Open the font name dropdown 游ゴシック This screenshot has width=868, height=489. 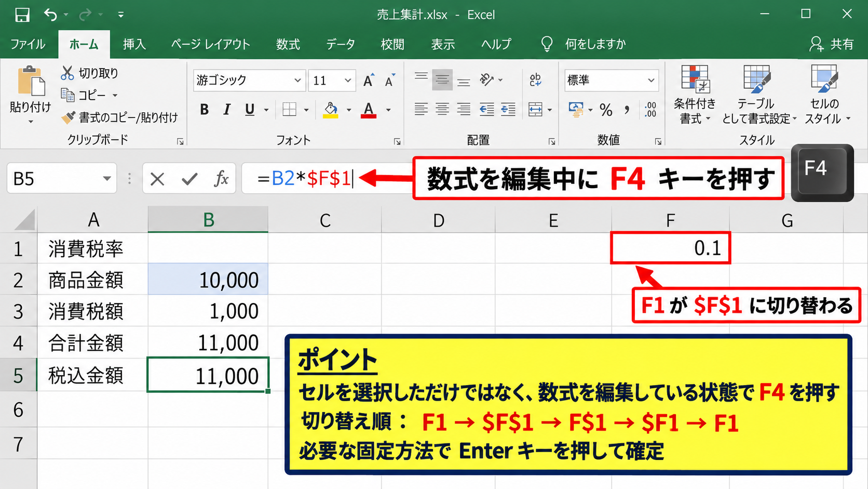tap(297, 81)
